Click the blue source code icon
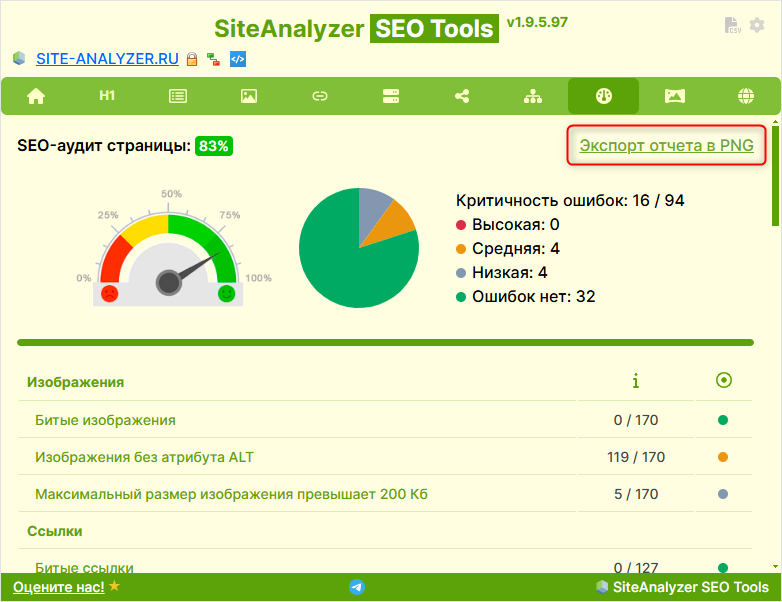The width and height of the screenshot is (782, 602). pos(238,59)
